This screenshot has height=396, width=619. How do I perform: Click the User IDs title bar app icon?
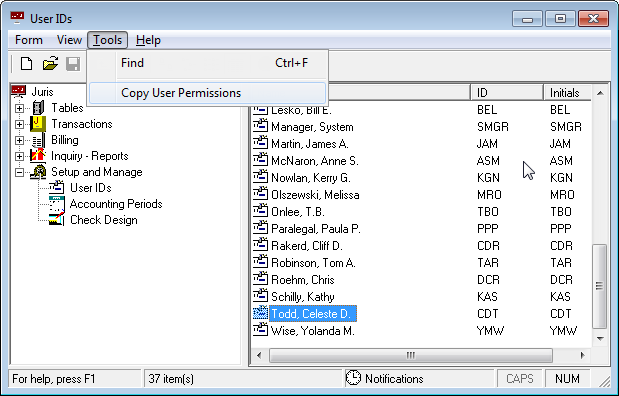click(x=17, y=18)
